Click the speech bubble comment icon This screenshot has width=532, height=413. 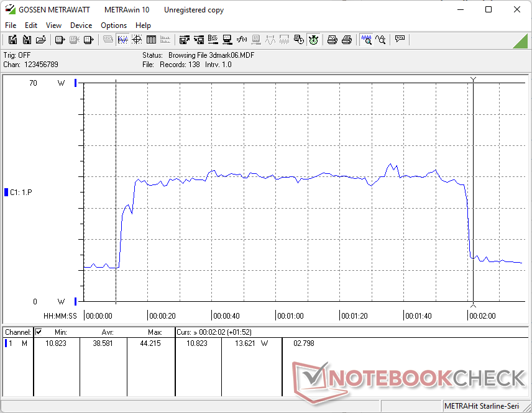[400, 40]
